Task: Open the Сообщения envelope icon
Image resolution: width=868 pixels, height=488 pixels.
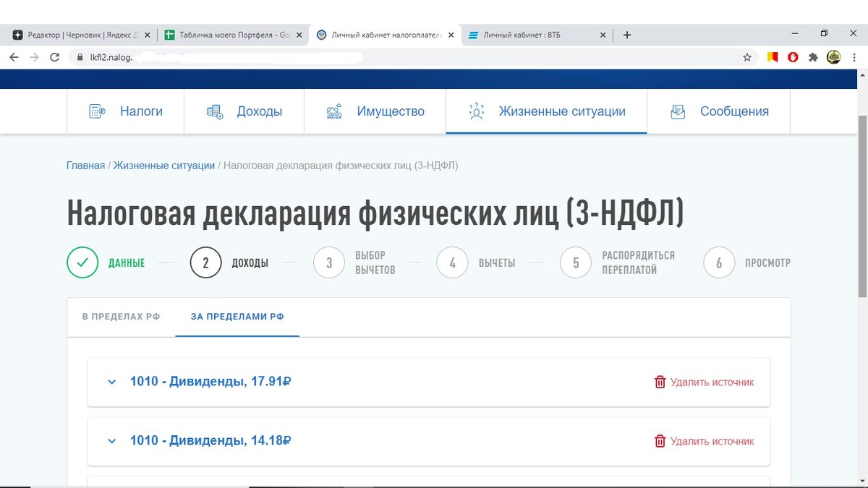Action: coord(678,111)
